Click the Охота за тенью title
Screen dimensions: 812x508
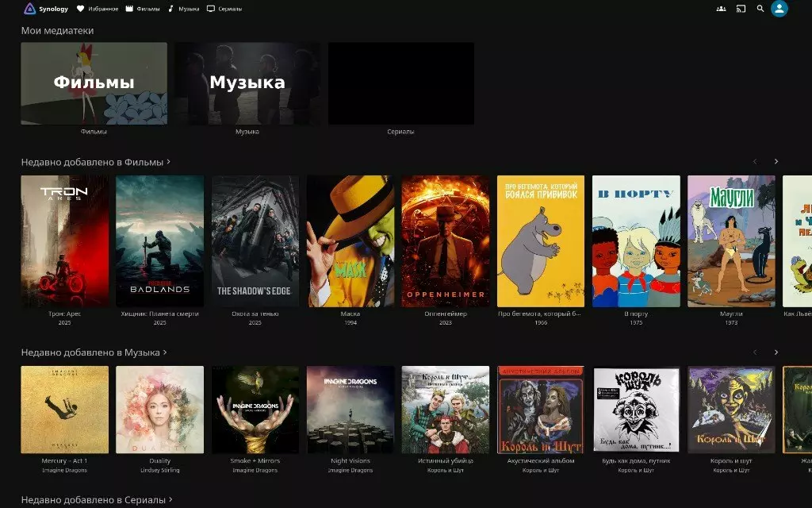tap(255, 314)
